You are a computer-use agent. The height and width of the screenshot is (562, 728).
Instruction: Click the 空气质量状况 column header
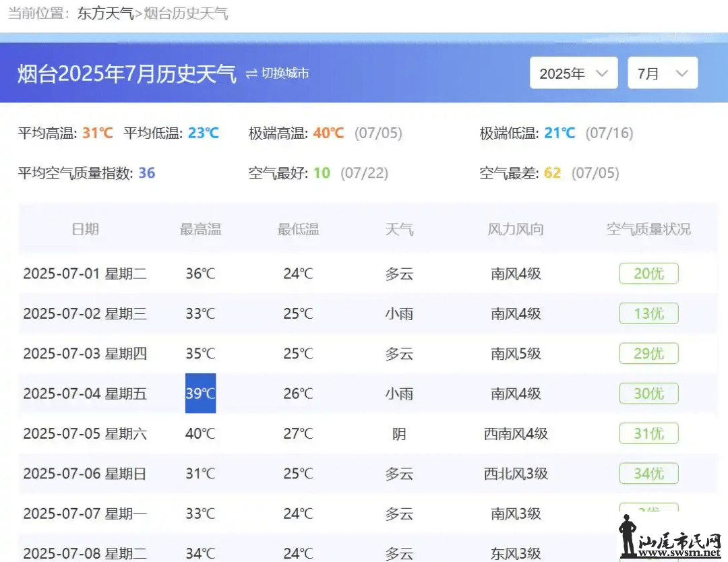click(648, 229)
